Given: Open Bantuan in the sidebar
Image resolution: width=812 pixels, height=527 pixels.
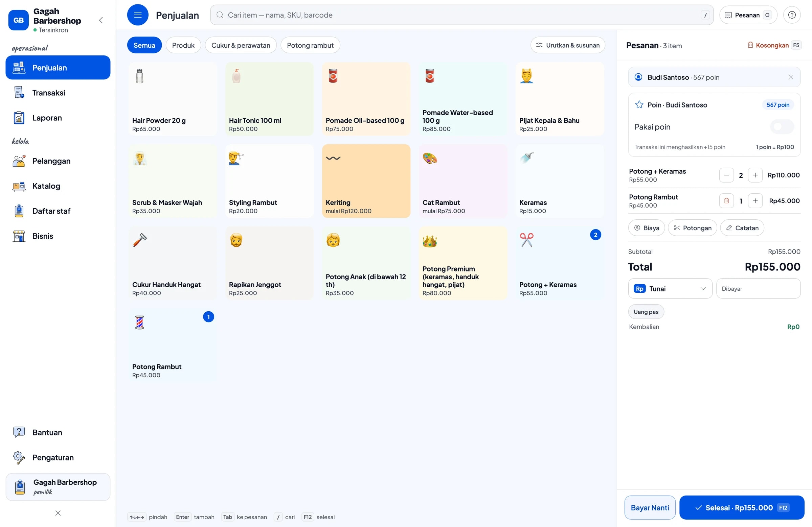Looking at the screenshot, I should [x=58, y=432].
